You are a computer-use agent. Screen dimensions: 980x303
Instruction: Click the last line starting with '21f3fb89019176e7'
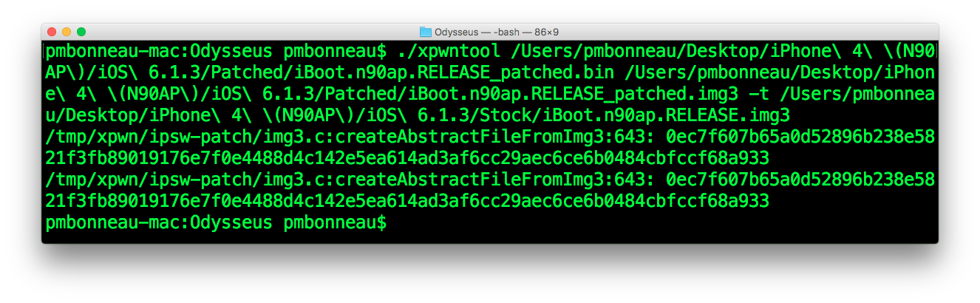407,202
